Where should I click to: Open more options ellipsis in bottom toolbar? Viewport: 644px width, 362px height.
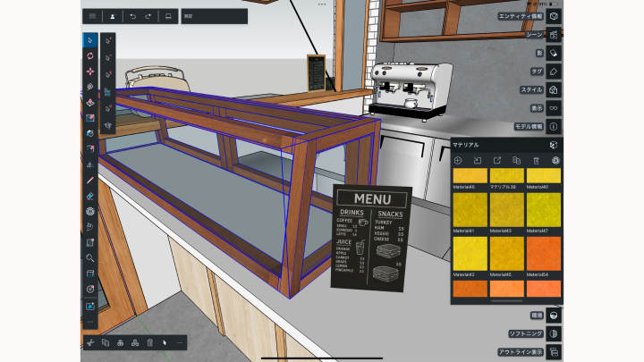click(x=180, y=342)
